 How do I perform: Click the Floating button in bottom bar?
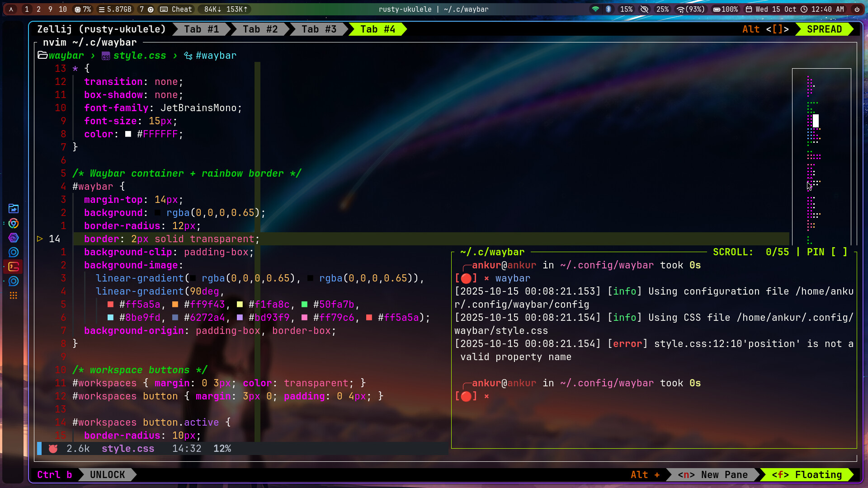807,474
